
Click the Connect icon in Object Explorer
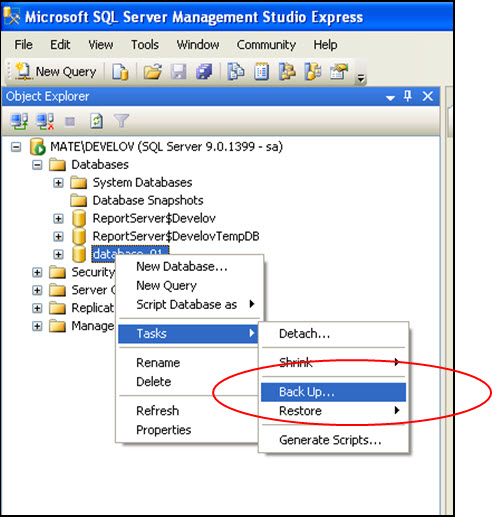19,121
